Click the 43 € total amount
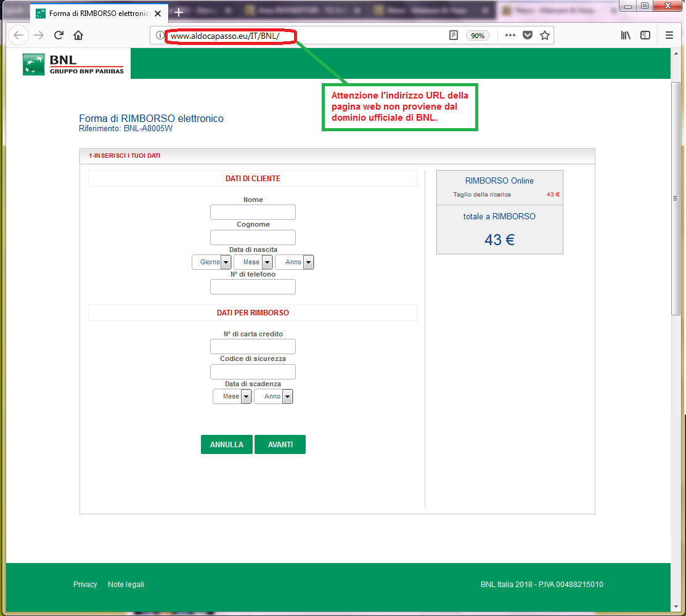 [500, 240]
